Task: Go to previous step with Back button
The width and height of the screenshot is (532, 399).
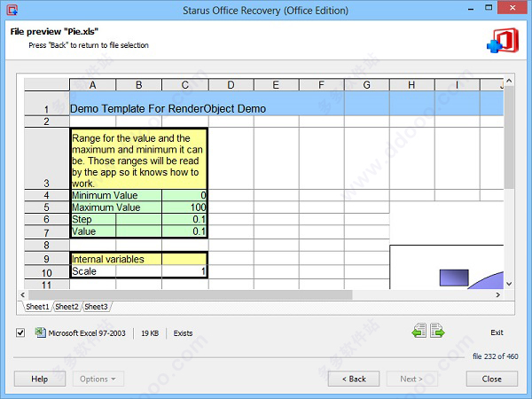Action: pyautogui.click(x=354, y=379)
